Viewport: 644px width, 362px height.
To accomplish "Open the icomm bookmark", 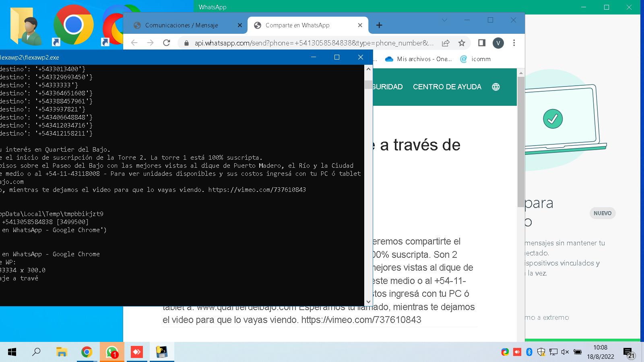I will pos(475,59).
